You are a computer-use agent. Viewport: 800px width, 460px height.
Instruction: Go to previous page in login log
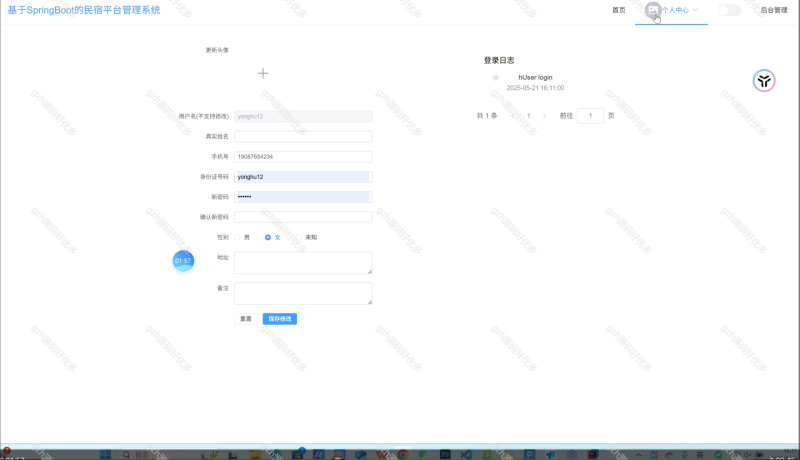pyautogui.click(x=513, y=116)
